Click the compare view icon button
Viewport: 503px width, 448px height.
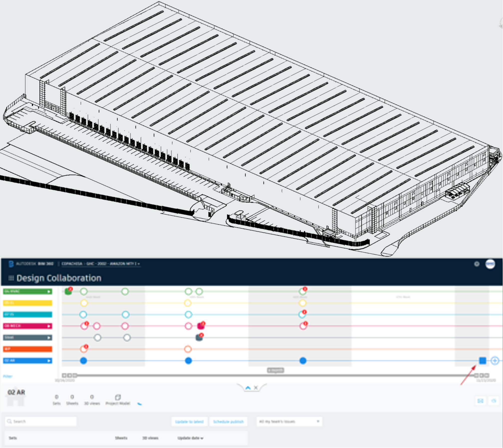click(x=480, y=401)
